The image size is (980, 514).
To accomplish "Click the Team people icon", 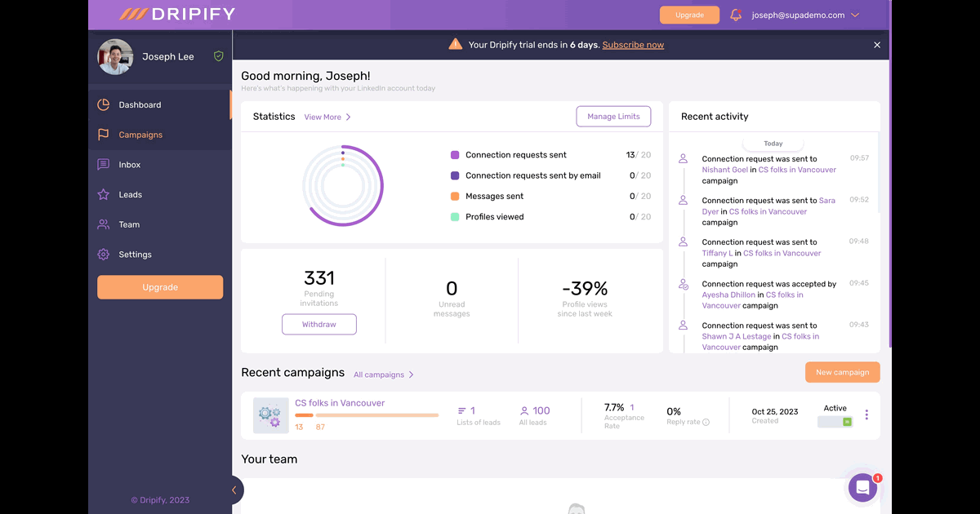I will (x=103, y=224).
